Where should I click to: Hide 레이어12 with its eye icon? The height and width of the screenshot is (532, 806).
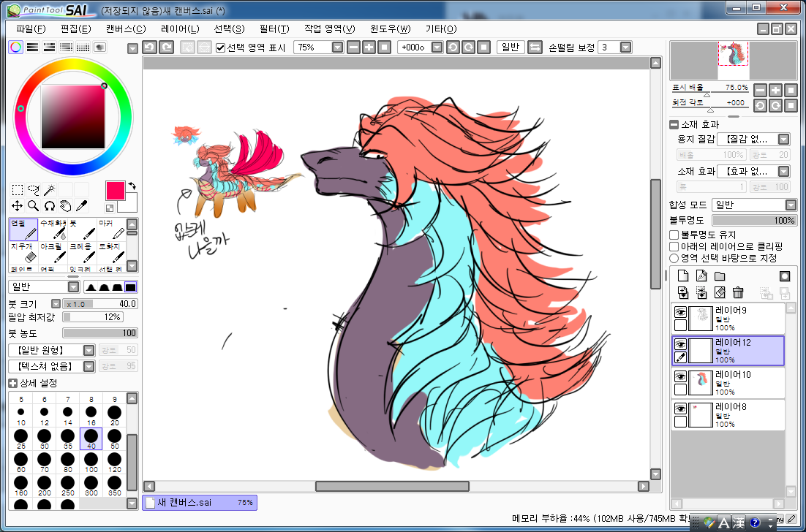681,344
